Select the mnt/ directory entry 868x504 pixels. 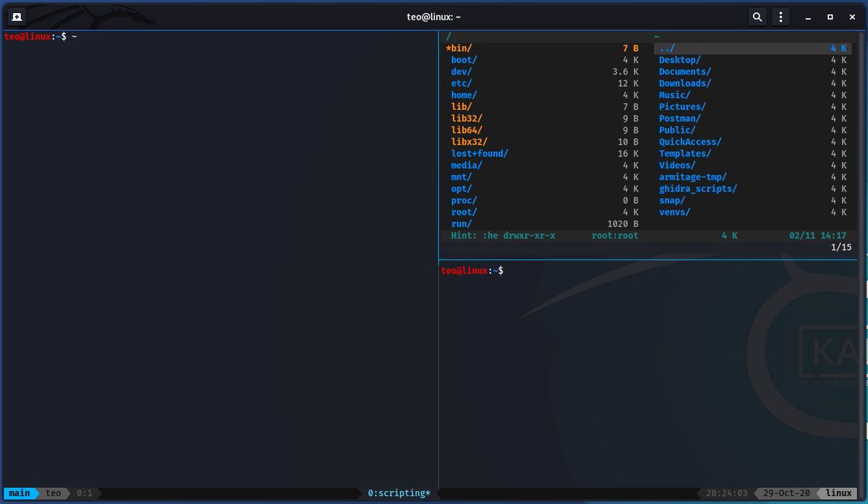pyautogui.click(x=543, y=176)
